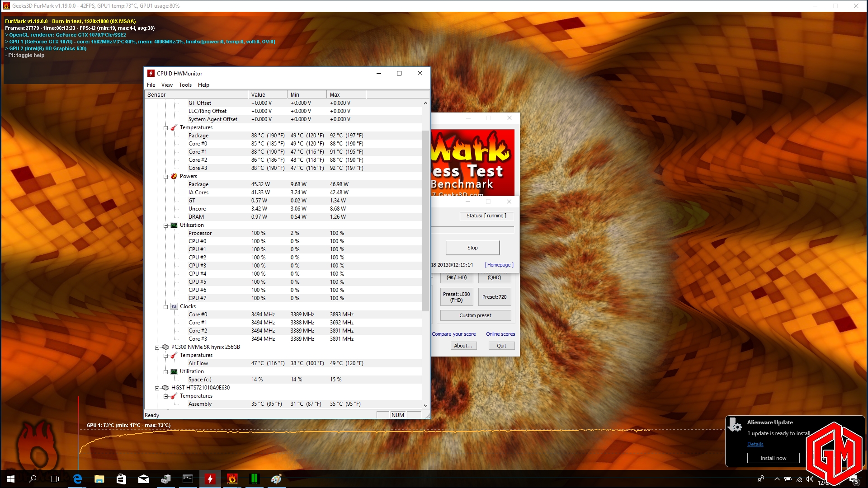Click the PC300 NVMe drive icon

click(x=165, y=347)
